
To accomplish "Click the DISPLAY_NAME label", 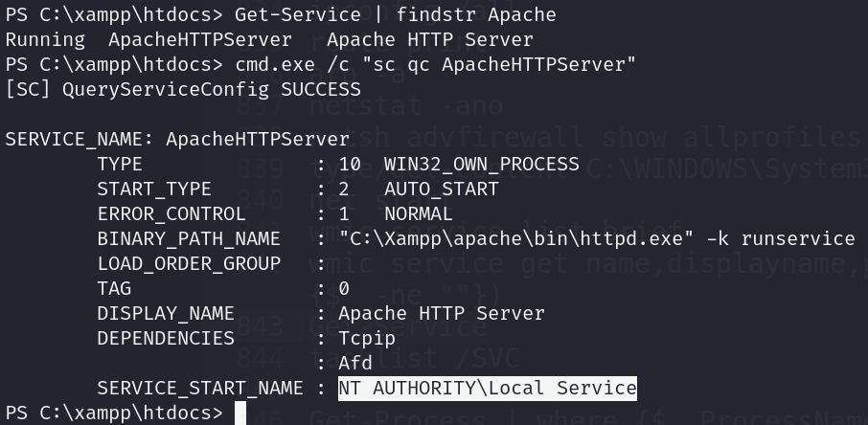I will click(165, 313).
